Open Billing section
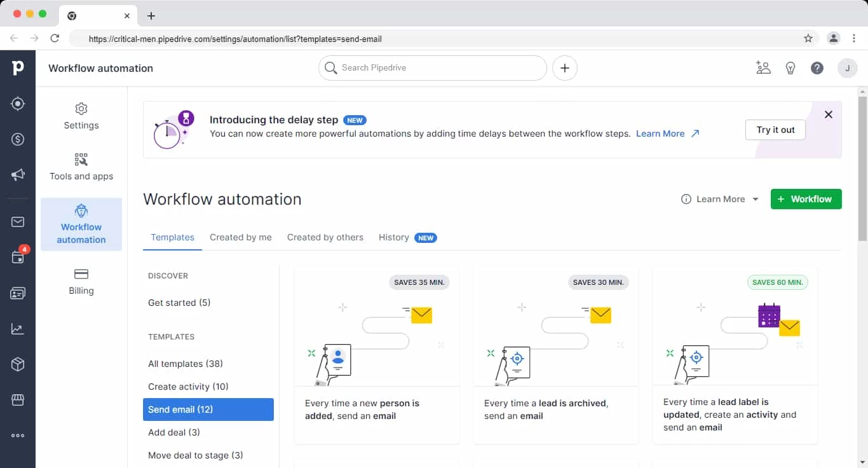Viewport: 868px width, 468px height. 81,282
